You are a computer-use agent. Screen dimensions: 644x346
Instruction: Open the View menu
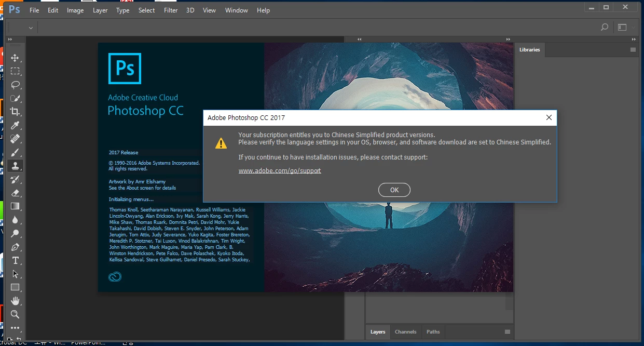[209, 10]
